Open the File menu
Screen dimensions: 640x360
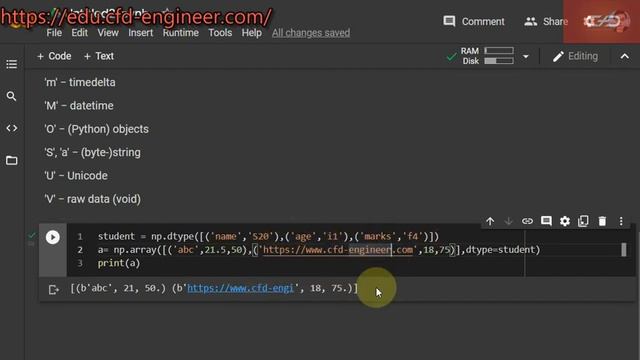point(54,33)
